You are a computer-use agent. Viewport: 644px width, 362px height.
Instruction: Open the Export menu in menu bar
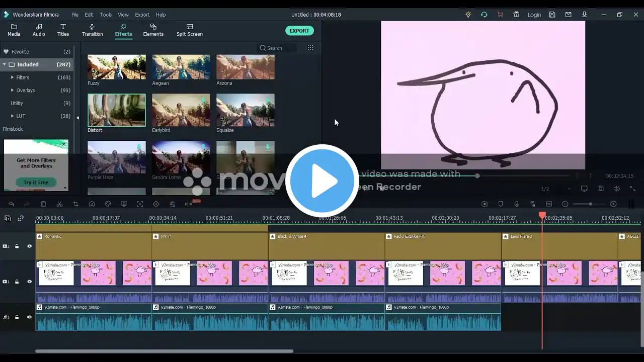(x=142, y=15)
